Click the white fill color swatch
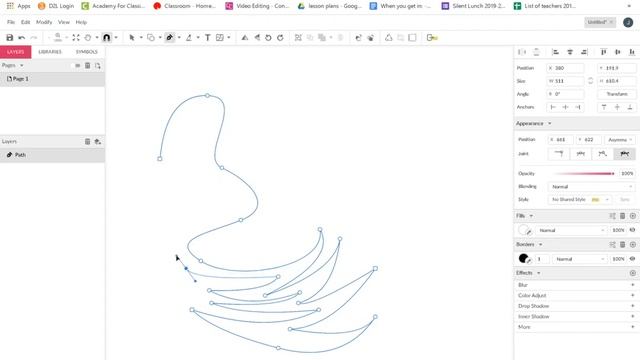Viewport: 640px width, 360px height. (523, 230)
